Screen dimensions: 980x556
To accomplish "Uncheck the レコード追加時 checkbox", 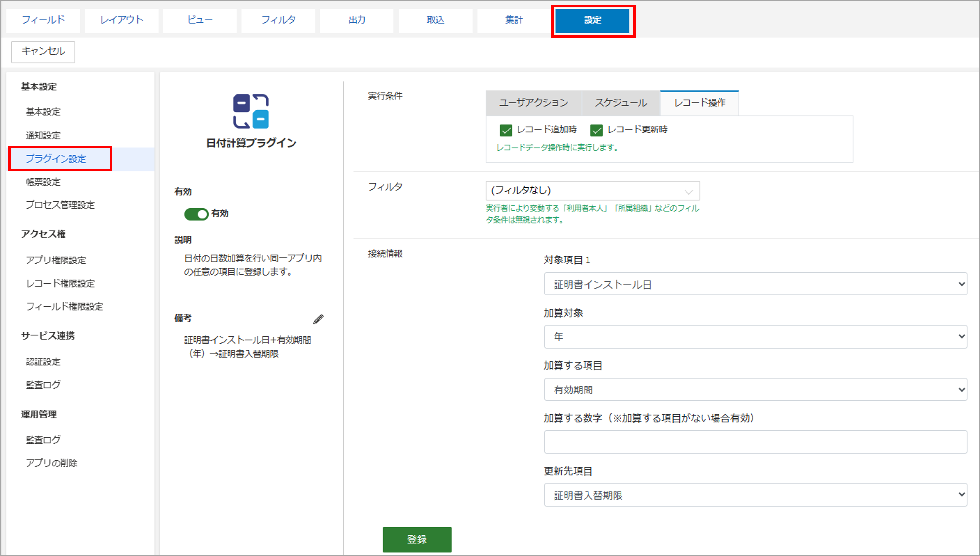I will coord(506,130).
